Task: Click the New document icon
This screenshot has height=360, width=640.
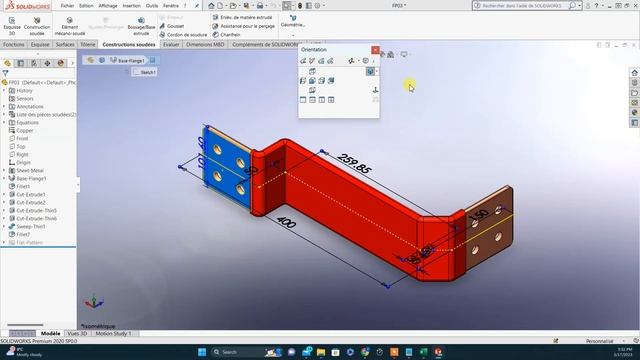Action: (x=220, y=6)
